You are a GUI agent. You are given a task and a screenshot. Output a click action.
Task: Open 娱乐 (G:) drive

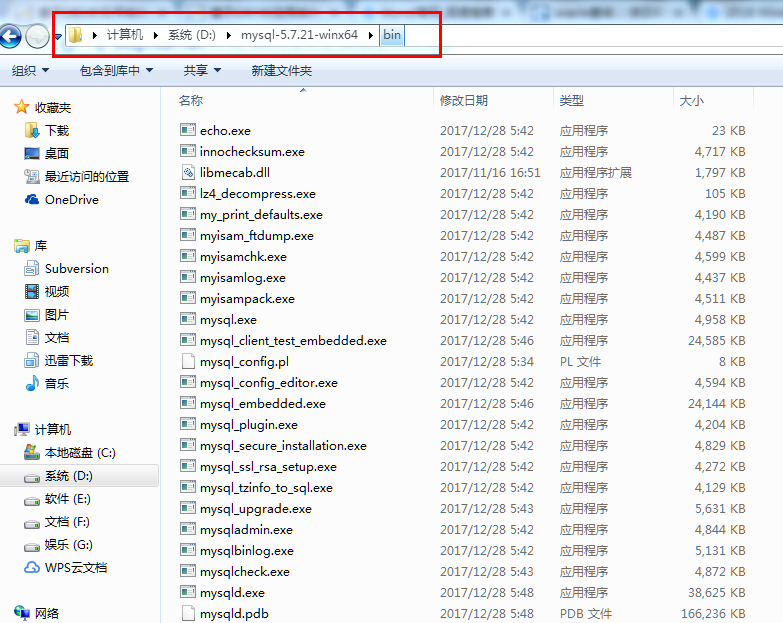click(58, 545)
